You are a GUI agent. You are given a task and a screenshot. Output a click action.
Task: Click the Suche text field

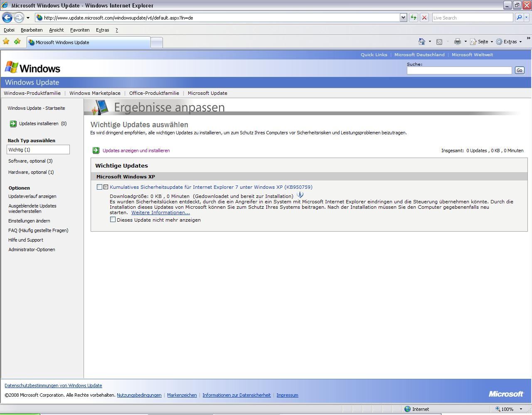click(459, 70)
